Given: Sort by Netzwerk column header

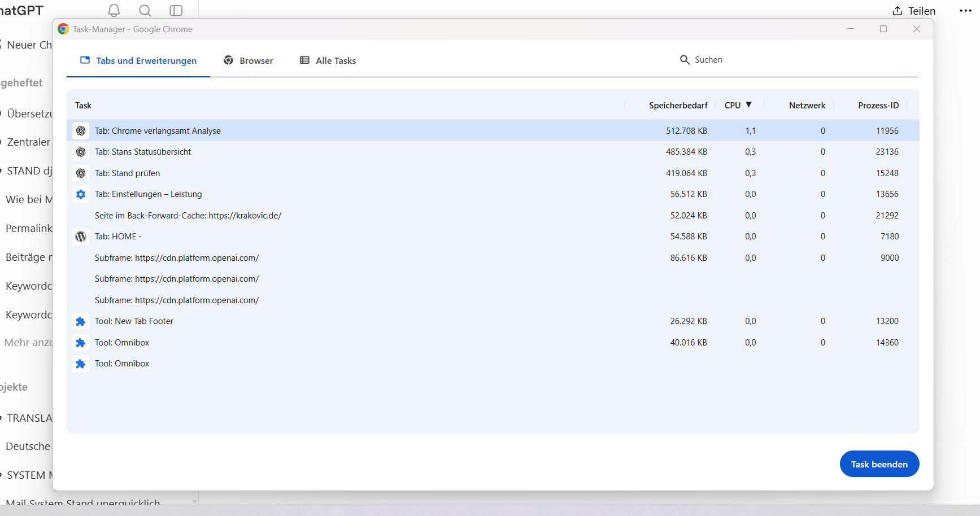Looking at the screenshot, I should tap(807, 106).
